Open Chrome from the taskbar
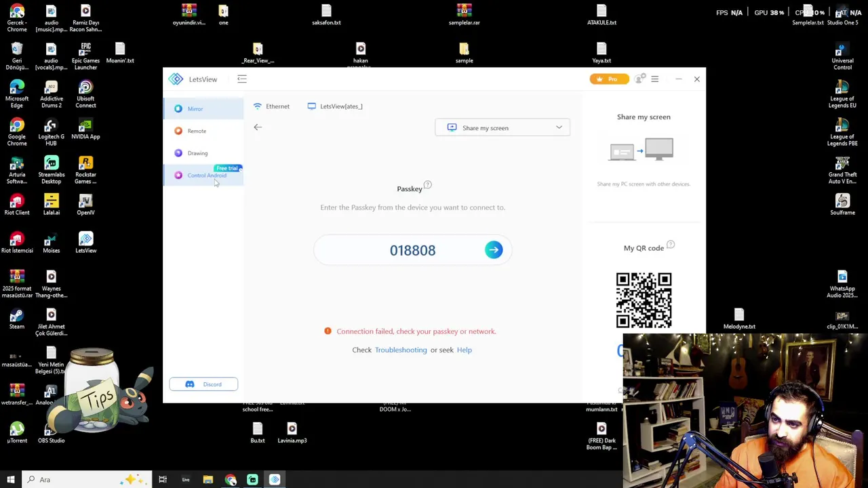 pyautogui.click(x=231, y=479)
